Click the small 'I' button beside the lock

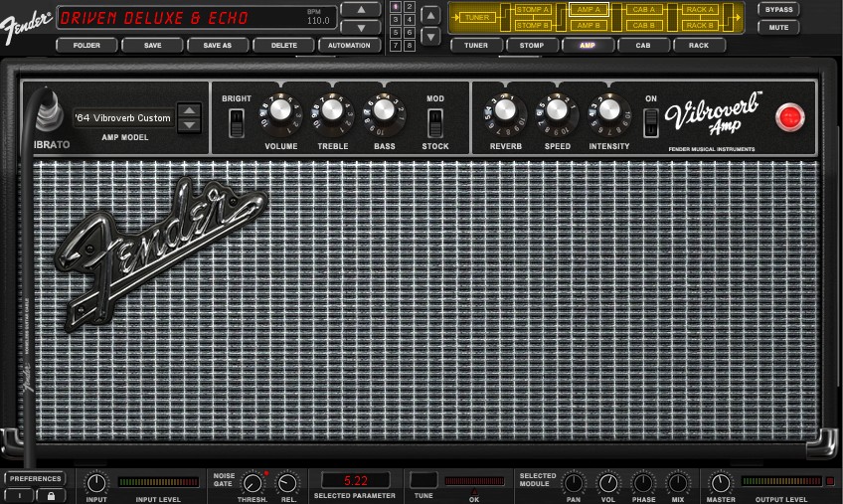[20, 495]
